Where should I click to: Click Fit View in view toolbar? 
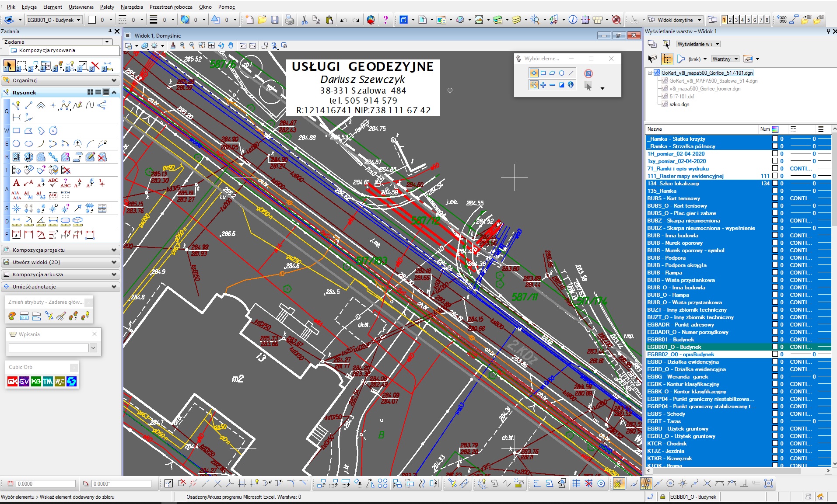pyautogui.click(x=211, y=45)
